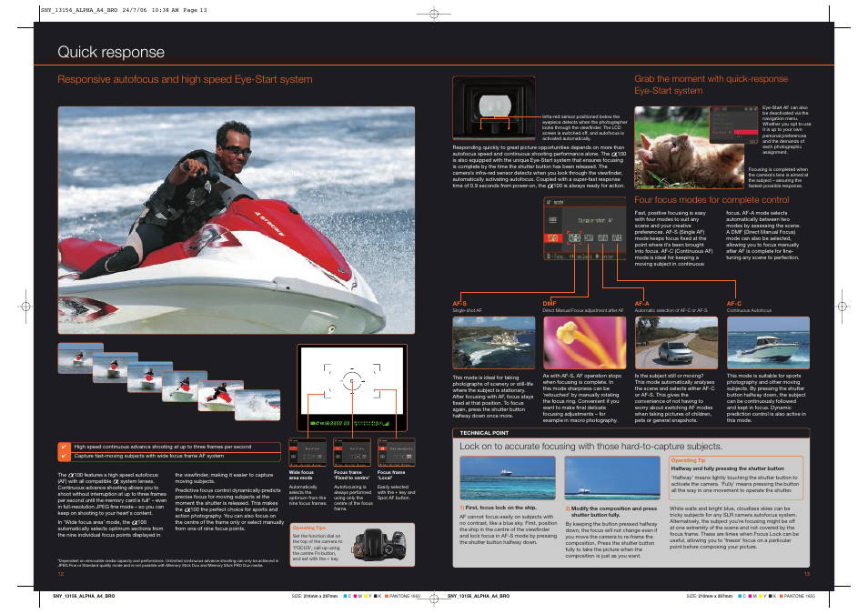Click the black K swatch in left page footer
Image resolution: width=868 pixels, height=614 pixels.
tap(376, 597)
